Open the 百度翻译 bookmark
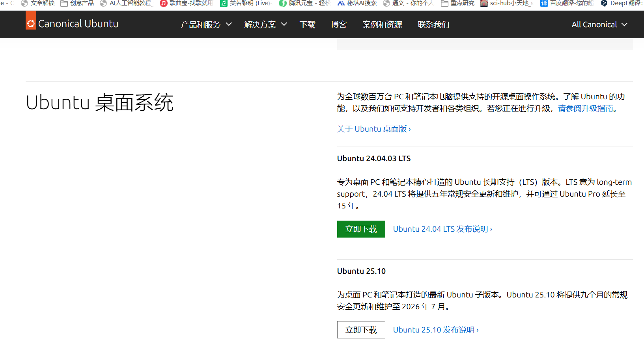Viewport: 644px width, 353px height. click(x=567, y=3)
